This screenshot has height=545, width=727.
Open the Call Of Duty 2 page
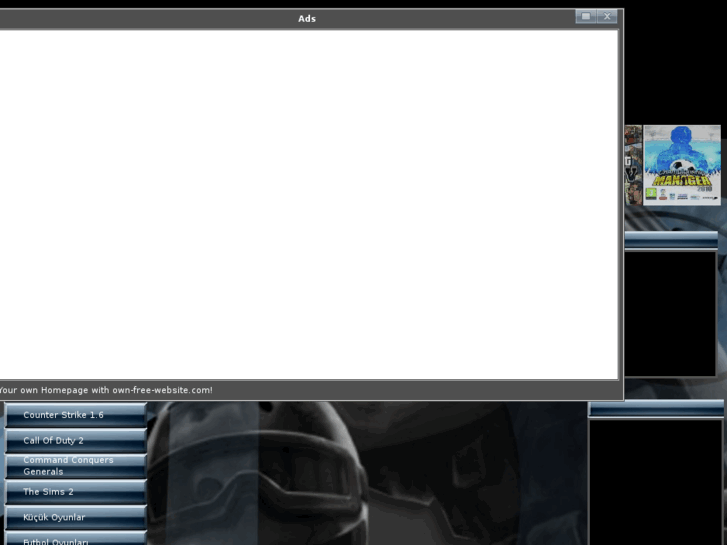pos(76,441)
